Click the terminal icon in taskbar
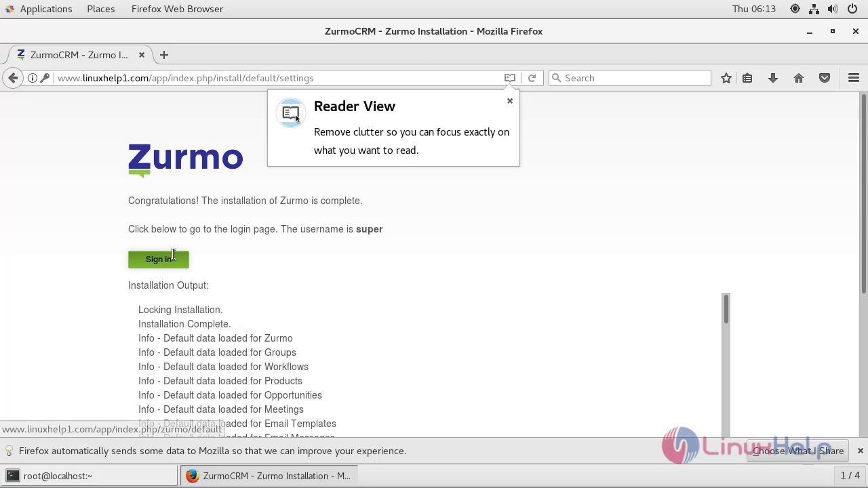 coord(13,476)
